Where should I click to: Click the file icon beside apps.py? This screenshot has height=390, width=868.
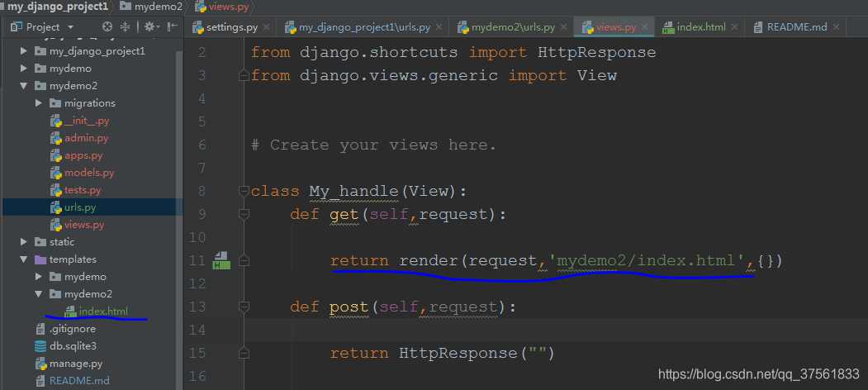[x=55, y=155]
